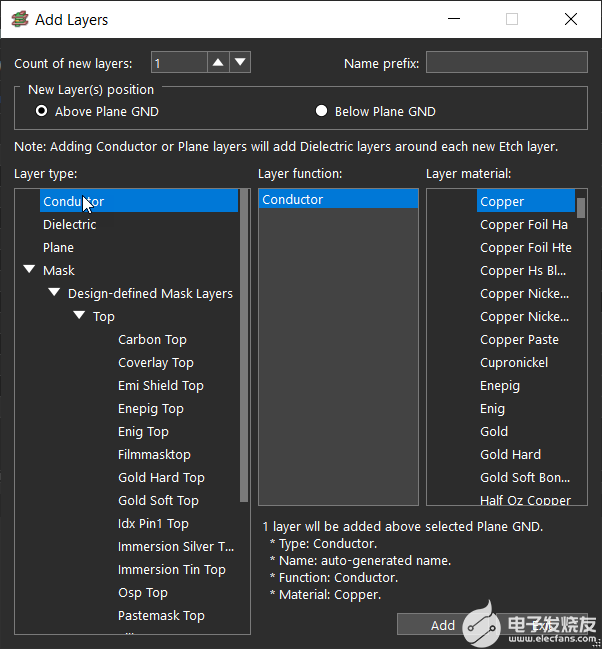This screenshot has width=602, height=649.
Task: Select Enig Top layer
Action: (143, 432)
